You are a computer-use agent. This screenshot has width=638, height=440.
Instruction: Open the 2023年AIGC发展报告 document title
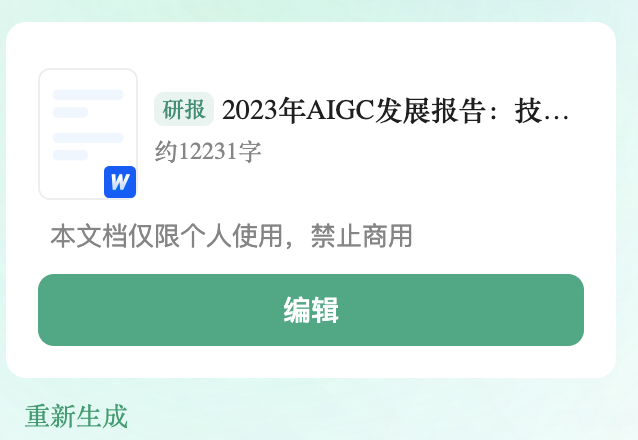click(x=395, y=111)
